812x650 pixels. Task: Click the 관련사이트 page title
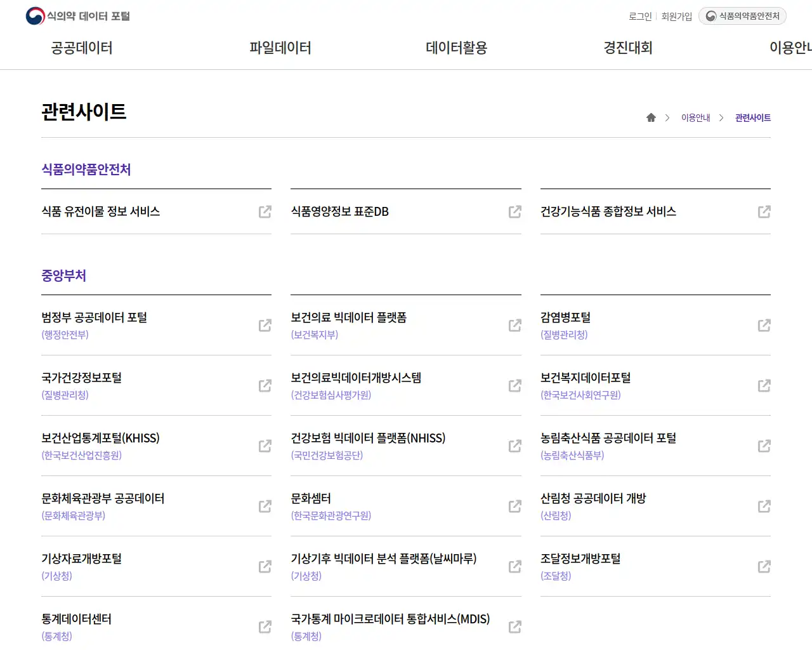84,112
